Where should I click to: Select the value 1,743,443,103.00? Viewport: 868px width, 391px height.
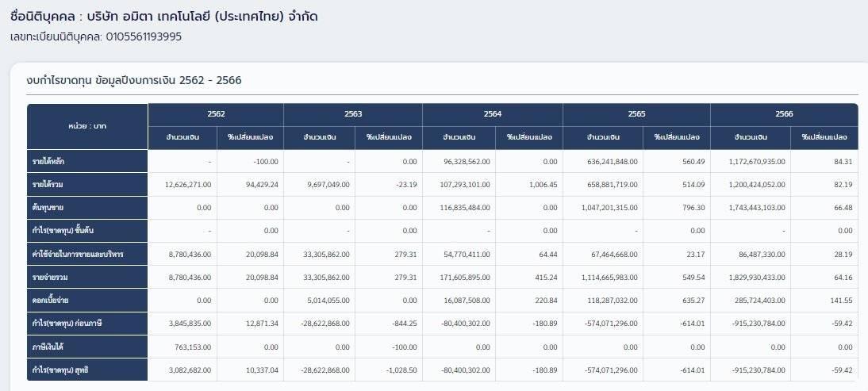coord(757,208)
